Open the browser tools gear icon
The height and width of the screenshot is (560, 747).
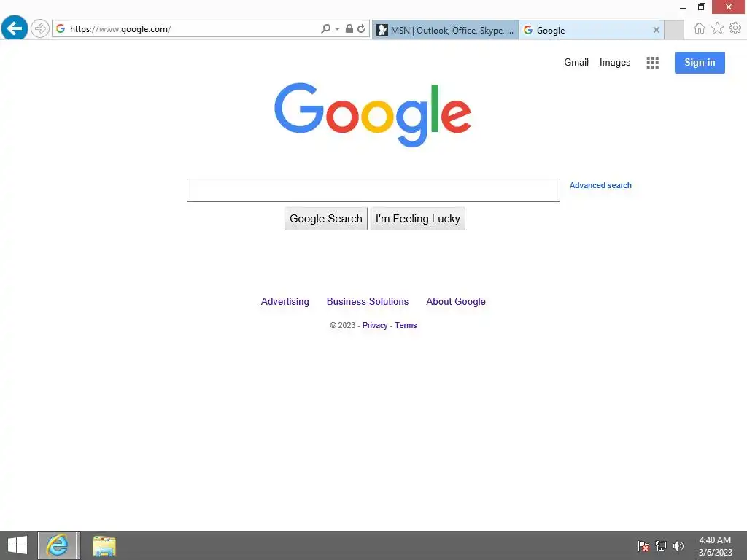(735, 28)
